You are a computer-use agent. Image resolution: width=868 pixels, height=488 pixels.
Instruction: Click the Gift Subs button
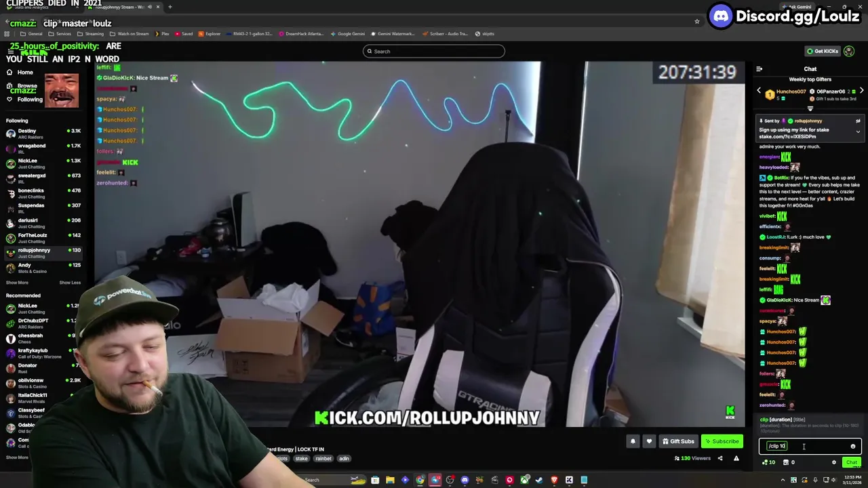point(678,441)
